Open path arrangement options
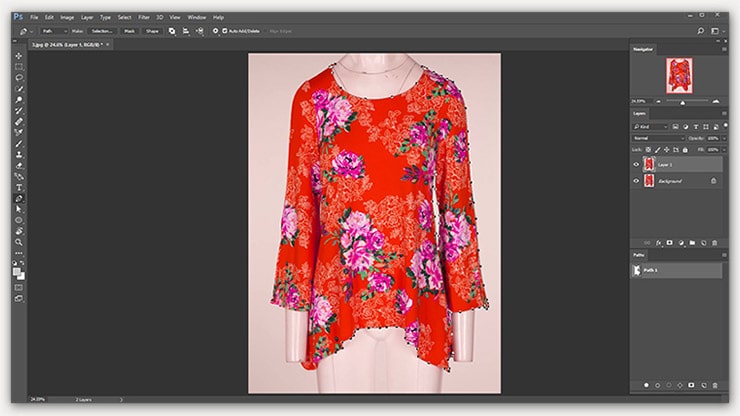 point(200,31)
